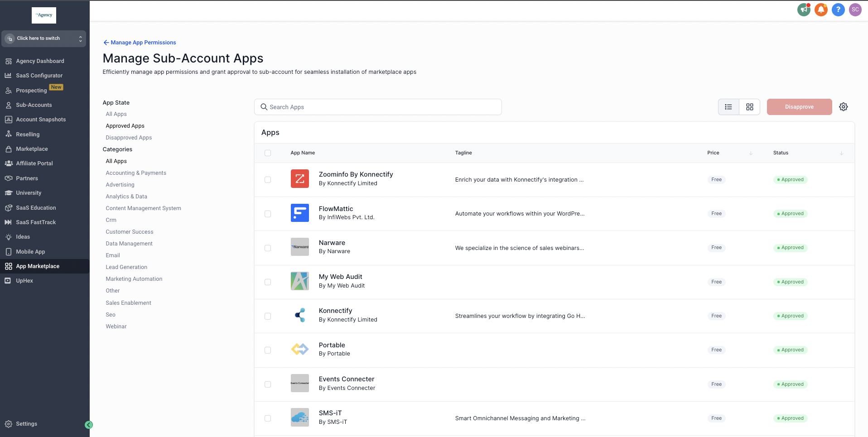Sort apps by Status column arrow

(x=841, y=153)
